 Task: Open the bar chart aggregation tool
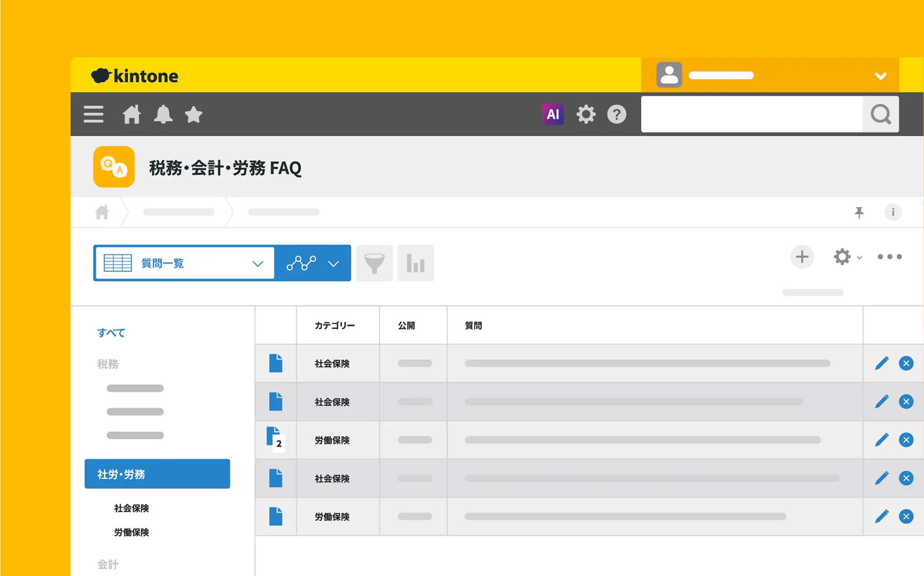click(415, 263)
